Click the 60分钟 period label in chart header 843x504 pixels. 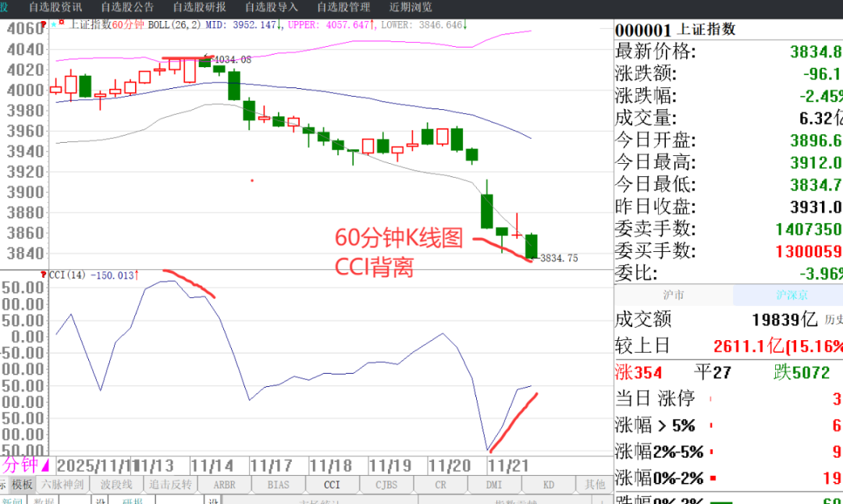tap(128, 25)
